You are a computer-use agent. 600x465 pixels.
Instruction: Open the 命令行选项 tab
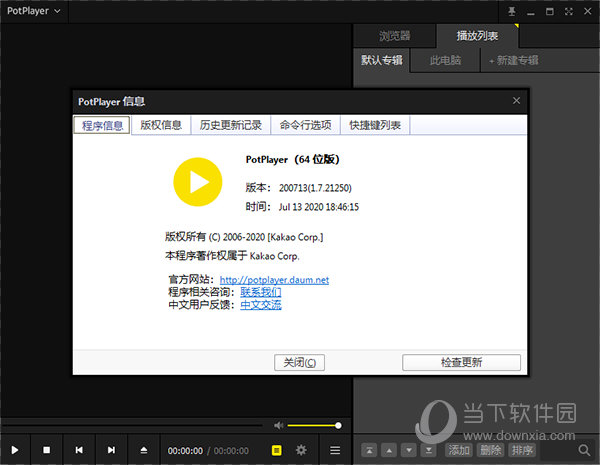[x=305, y=125]
